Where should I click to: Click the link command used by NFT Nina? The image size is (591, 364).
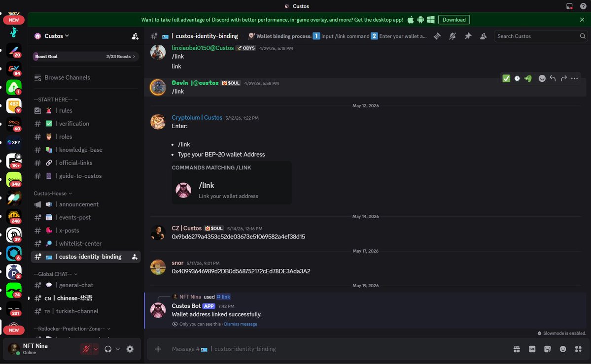point(223,297)
